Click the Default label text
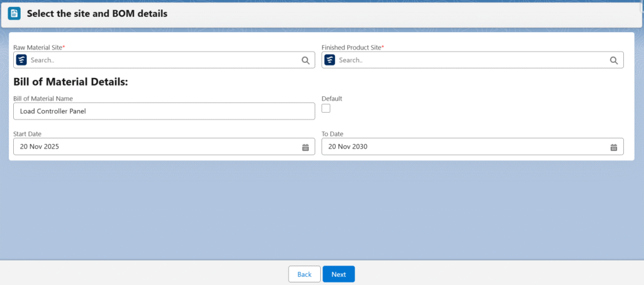 click(x=331, y=99)
